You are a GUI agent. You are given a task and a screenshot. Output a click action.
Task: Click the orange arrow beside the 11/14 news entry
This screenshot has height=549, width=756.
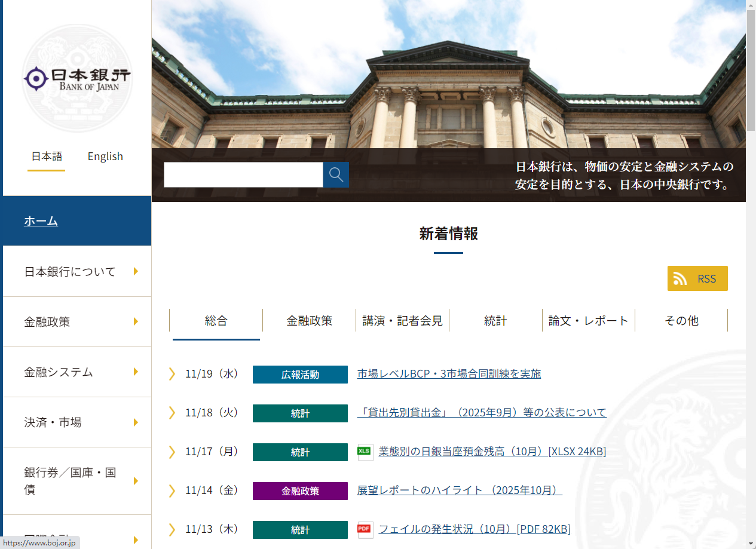pyautogui.click(x=172, y=490)
